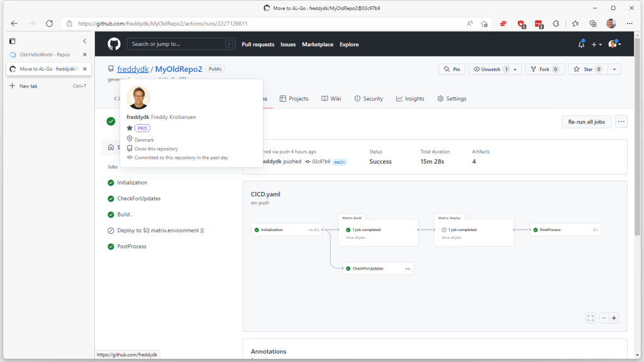The image size is (644, 362).
Task: Expand the star lists dropdown arrow
Action: 614,69
